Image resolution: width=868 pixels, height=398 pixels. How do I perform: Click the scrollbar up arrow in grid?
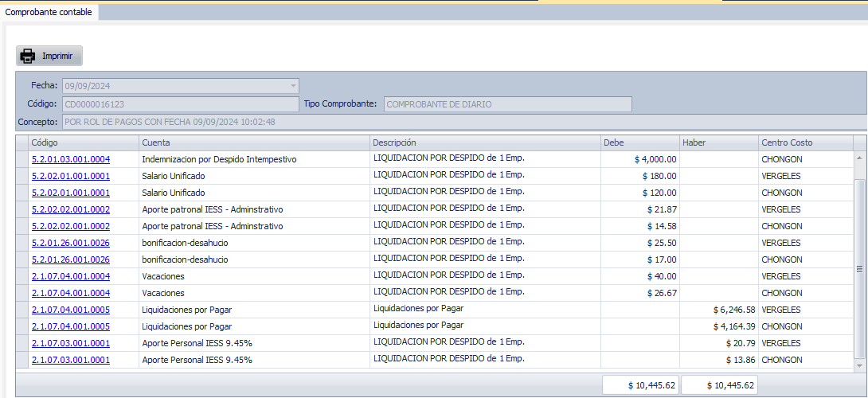pyautogui.click(x=859, y=158)
